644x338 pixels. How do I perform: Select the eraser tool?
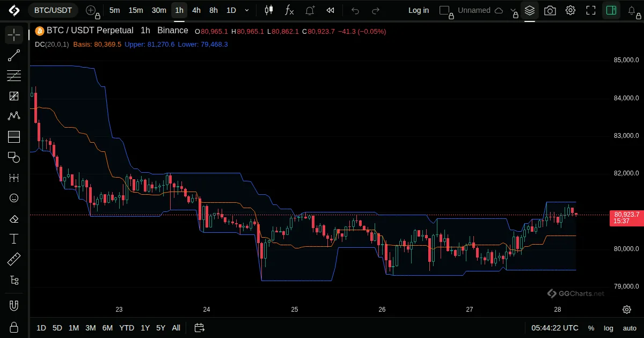14,218
